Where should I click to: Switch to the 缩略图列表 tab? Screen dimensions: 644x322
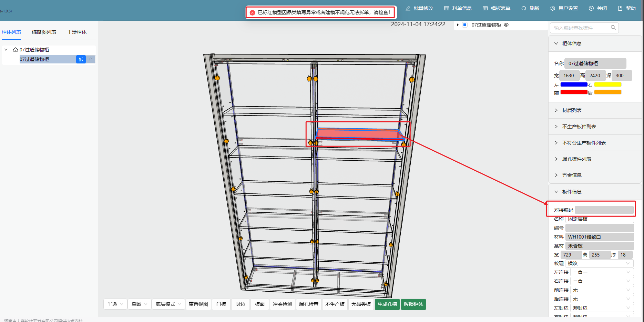point(44,32)
